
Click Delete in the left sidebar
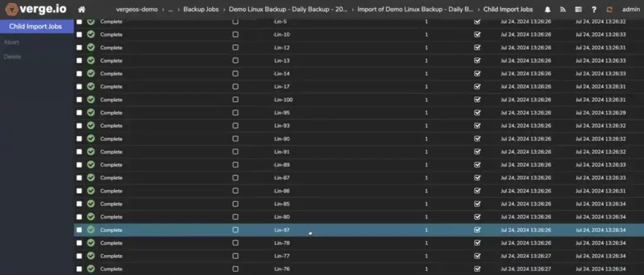click(x=12, y=57)
